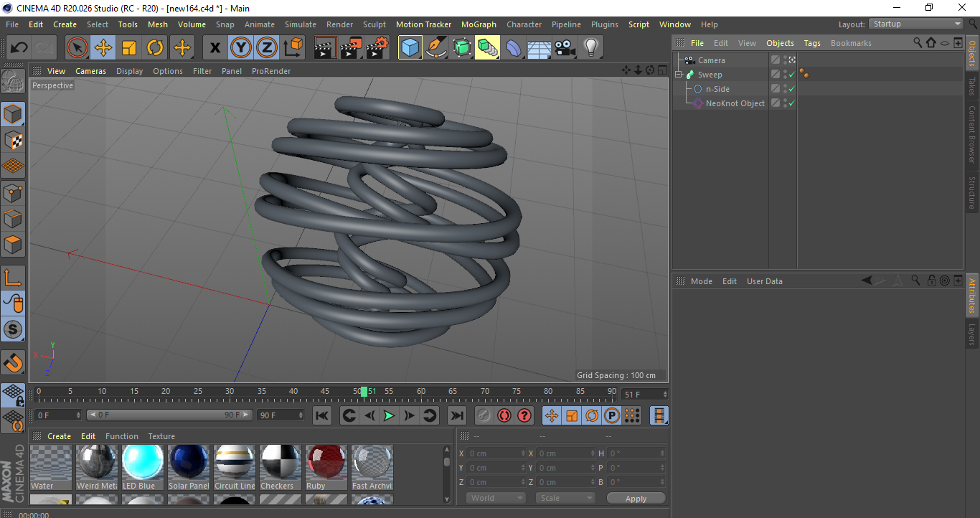Screen dimensions: 980x518
Task: Toggle Sweep object enabled checkmark
Action: click(792, 75)
